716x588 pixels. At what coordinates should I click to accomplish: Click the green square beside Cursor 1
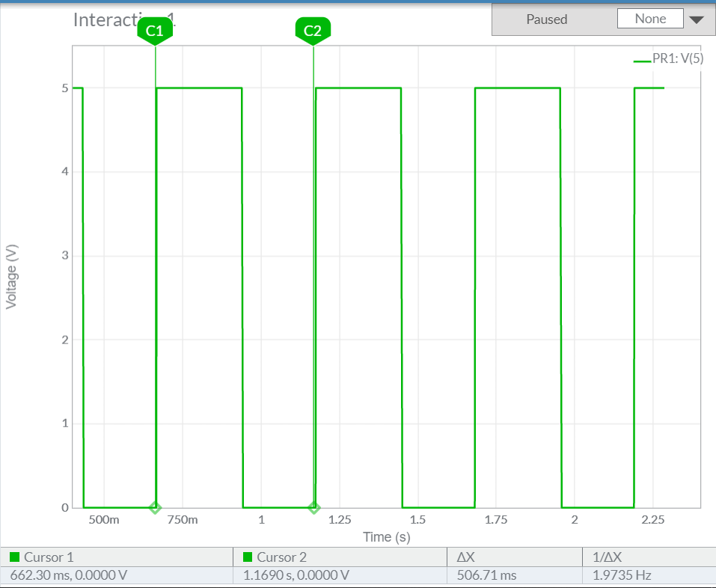coord(14,557)
